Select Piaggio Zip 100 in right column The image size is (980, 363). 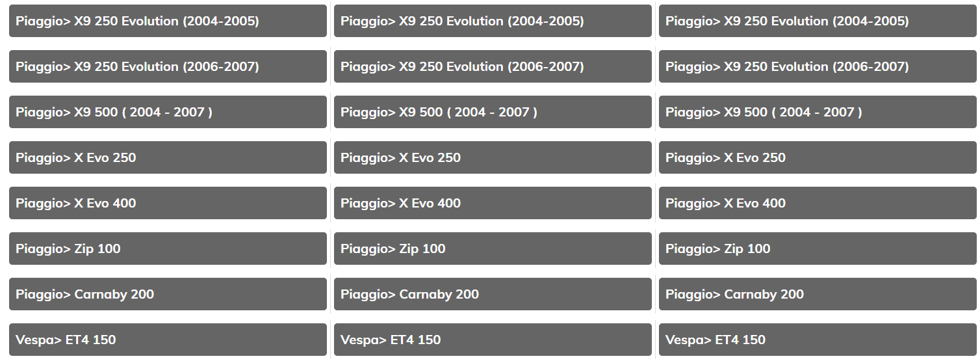(x=818, y=249)
